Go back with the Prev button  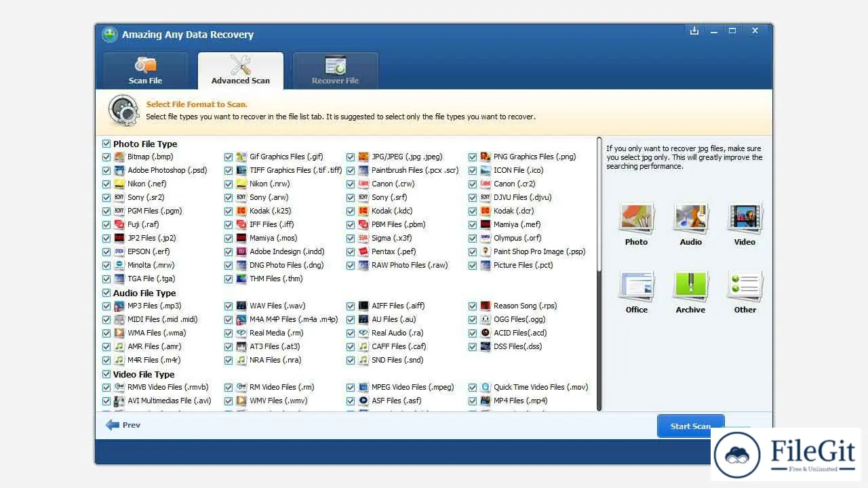(123, 425)
